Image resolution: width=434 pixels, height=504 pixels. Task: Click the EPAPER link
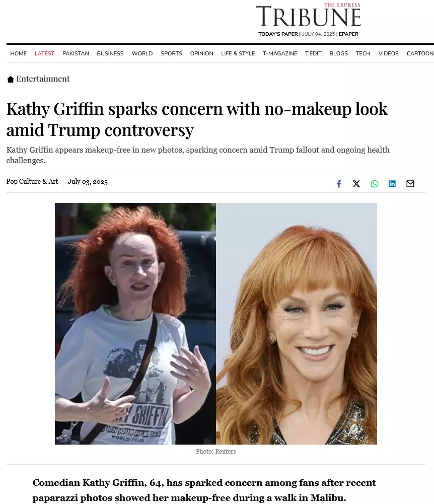348,34
